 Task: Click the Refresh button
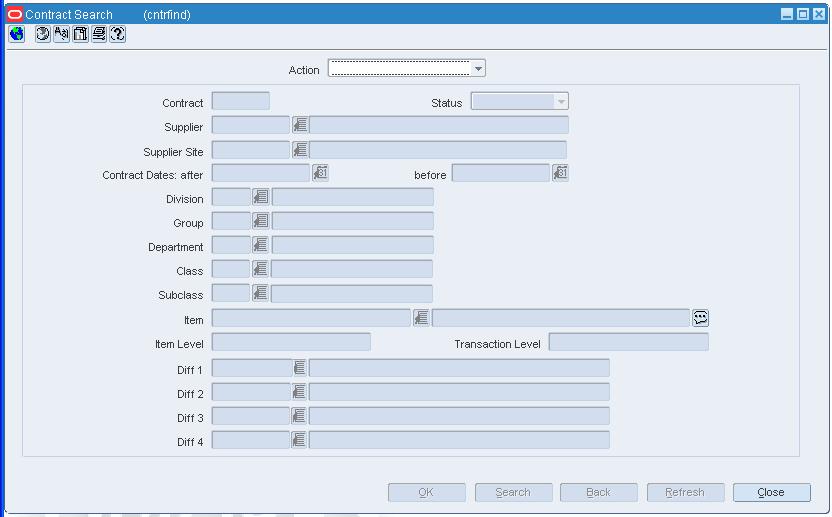(x=686, y=492)
